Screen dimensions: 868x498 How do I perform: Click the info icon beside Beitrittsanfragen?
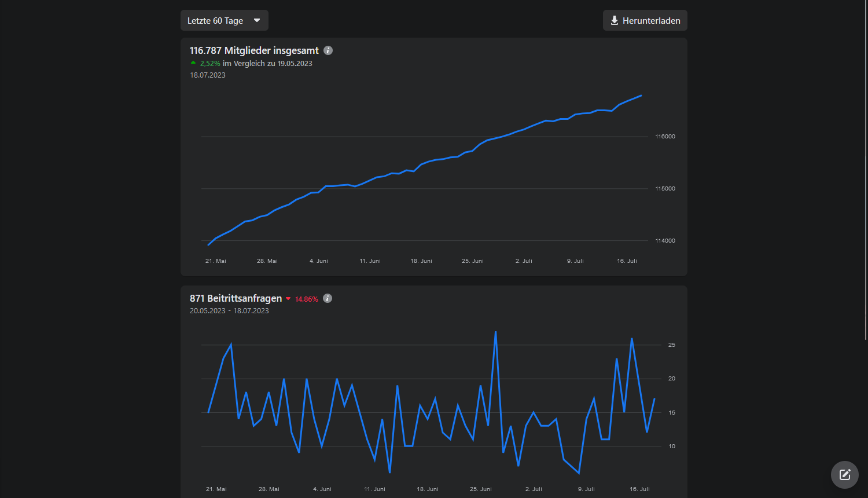point(328,298)
